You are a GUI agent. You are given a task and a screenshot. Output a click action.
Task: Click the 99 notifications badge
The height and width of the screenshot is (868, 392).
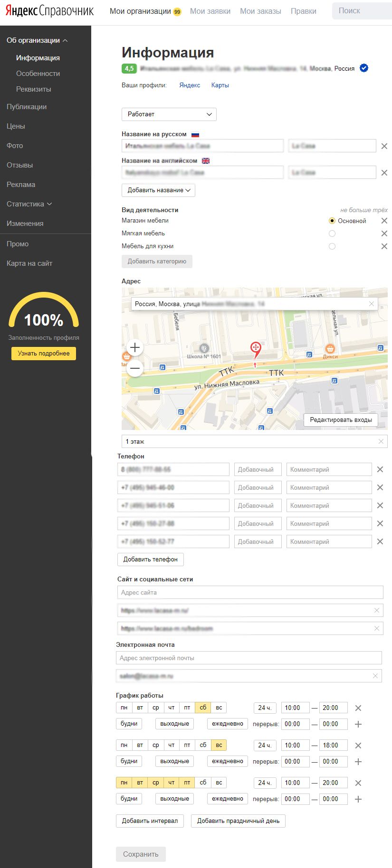click(177, 12)
